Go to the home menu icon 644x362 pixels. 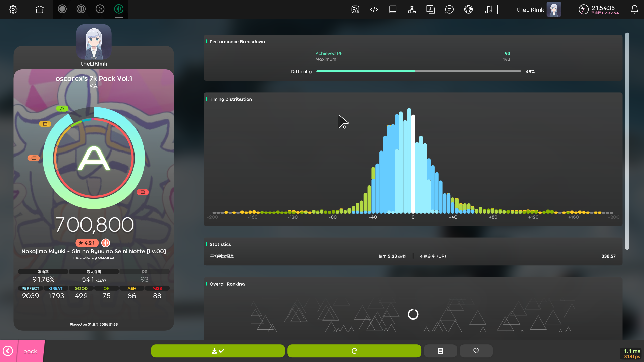coord(40,9)
